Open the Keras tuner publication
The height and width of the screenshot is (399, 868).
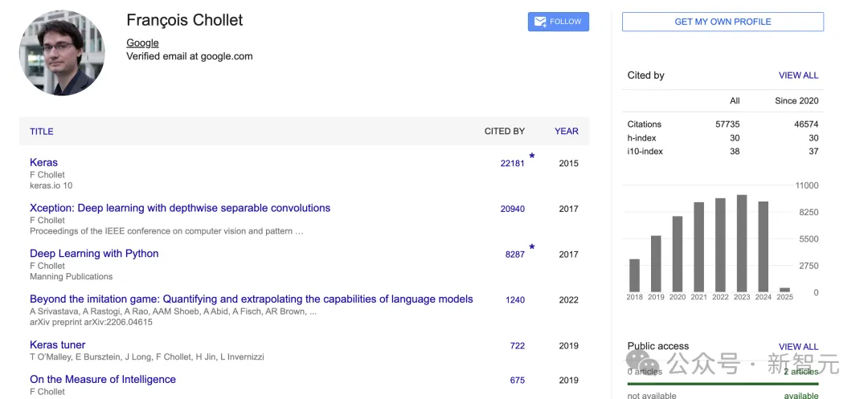pyautogui.click(x=58, y=345)
